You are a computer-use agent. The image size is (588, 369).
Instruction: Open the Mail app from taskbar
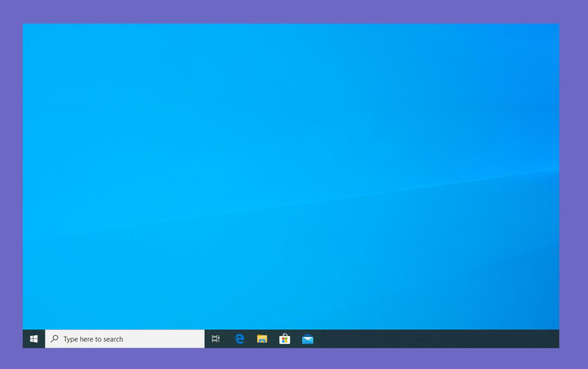(x=308, y=339)
